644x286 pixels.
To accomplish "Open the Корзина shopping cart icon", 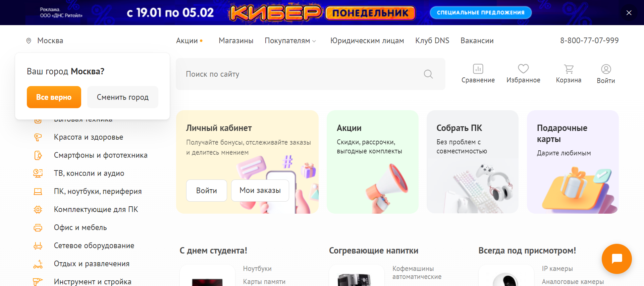I will [x=569, y=69].
